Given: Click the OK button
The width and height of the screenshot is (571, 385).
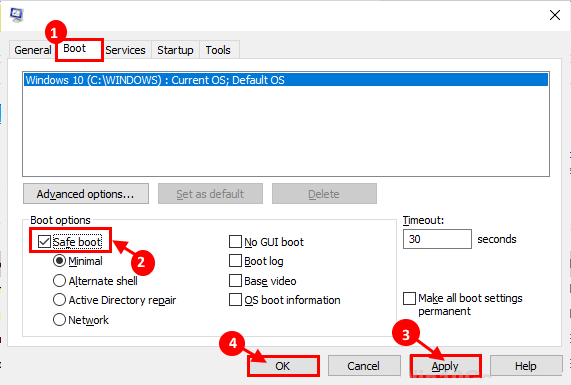Looking at the screenshot, I should (283, 366).
